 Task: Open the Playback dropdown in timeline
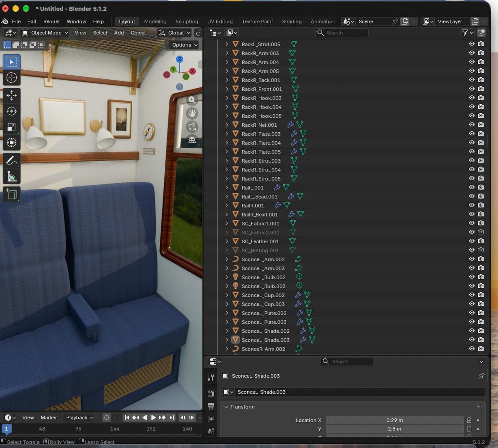[x=80, y=417]
